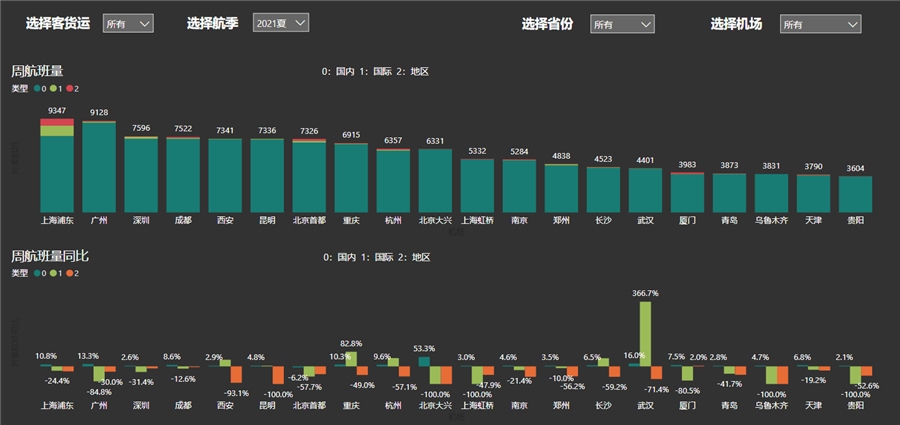Expand the 选择机场 dropdown
Viewport: 900px width, 425px height.
click(820, 24)
